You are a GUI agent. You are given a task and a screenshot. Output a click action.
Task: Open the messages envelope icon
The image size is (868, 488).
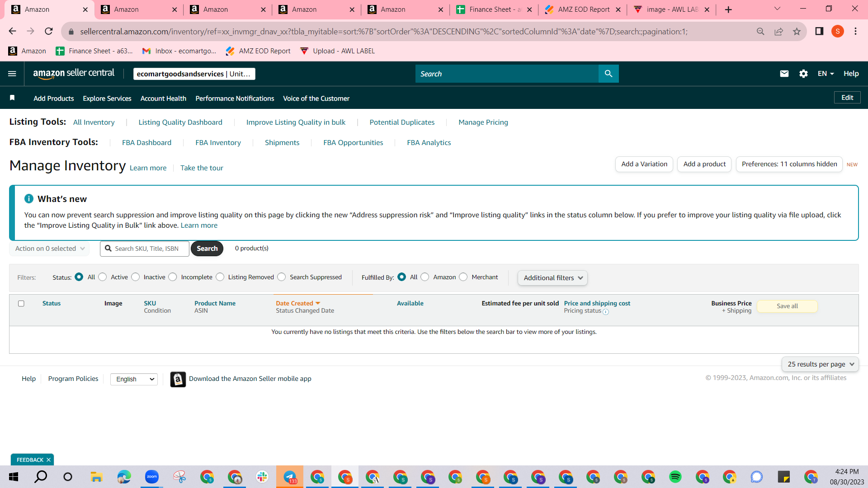[784, 74]
